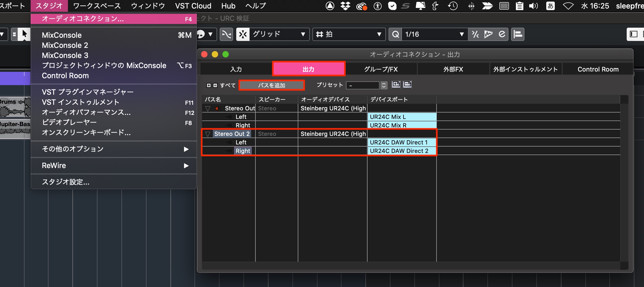Viewport: 644px width, 287px height.
Task: Switch to the 外部インストゥルメント tab
Action: (526, 69)
